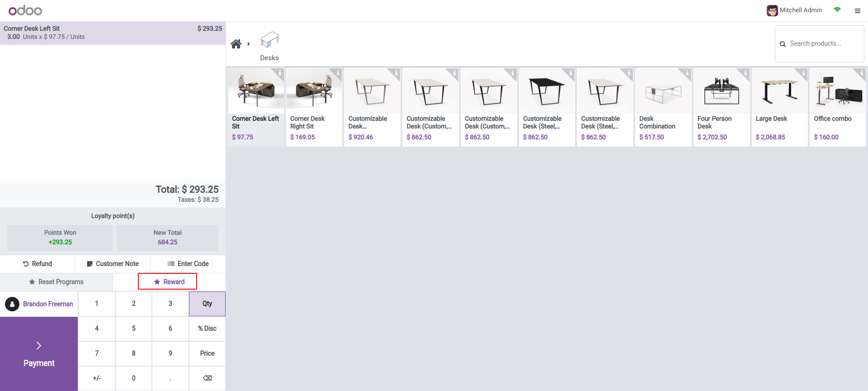Screen dimensions: 868x391
Task: Add Four Person Desk to order
Action: (x=721, y=107)
